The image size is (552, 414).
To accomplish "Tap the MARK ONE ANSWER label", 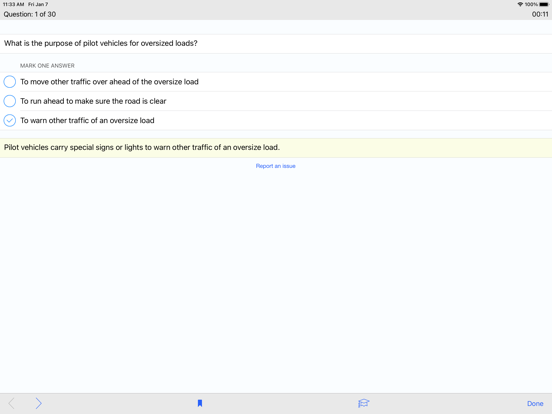I will point(47,65).
